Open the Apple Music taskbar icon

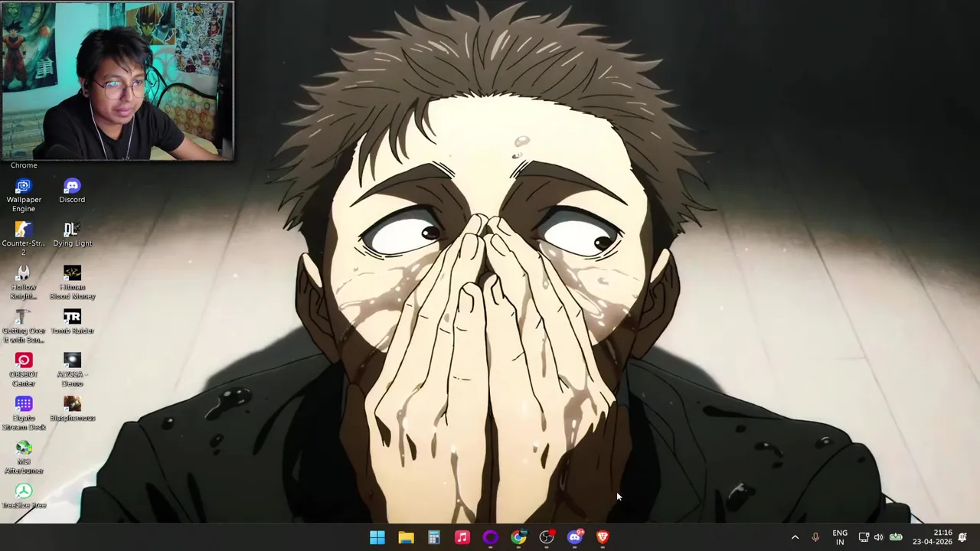(x=462, y=537)
